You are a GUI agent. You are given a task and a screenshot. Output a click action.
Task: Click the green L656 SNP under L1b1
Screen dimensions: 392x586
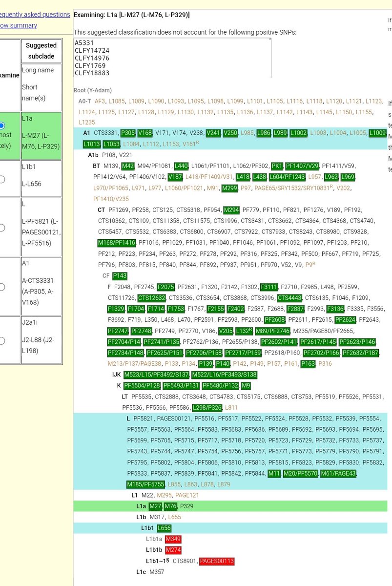coord(164,528)
